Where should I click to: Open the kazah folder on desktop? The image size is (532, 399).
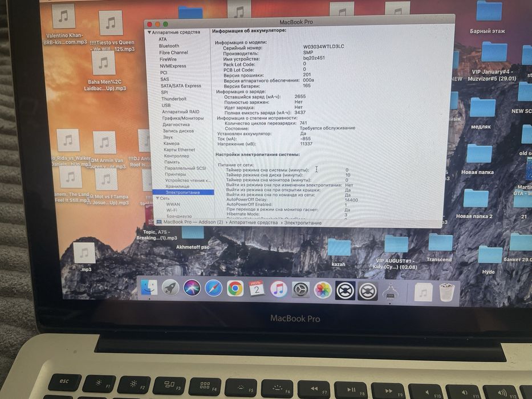pos(339,253)
